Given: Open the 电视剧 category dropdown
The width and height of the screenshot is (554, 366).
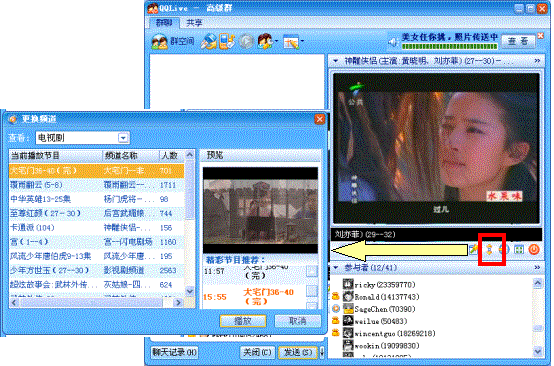Looking at the screenshot, I should click(x=123, y=138).
